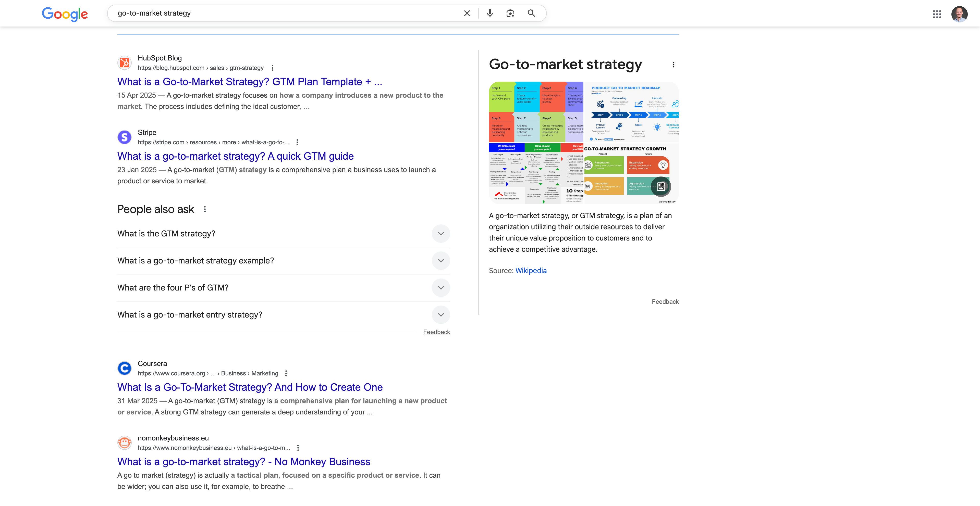Open more options for Stripe result
This screenshot has height=506, width=980.
click(298, 143)
